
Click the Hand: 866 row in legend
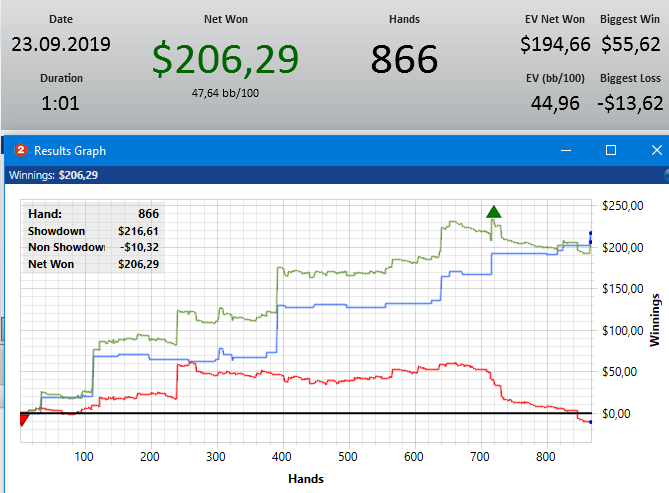click(93, 213)
